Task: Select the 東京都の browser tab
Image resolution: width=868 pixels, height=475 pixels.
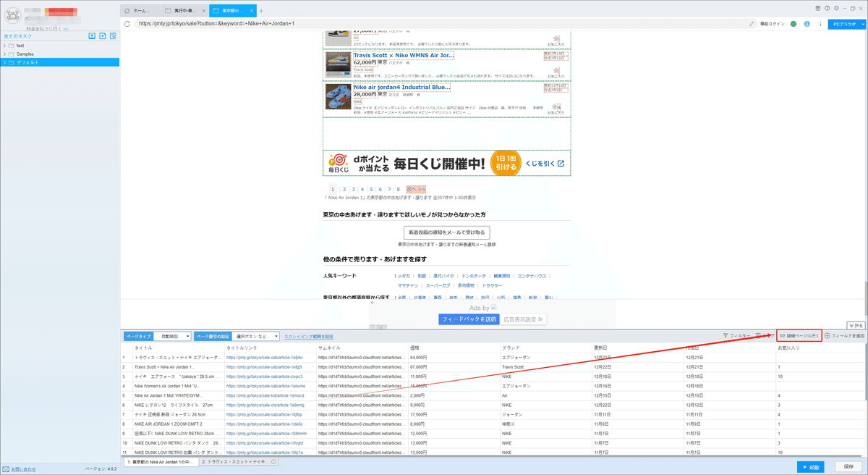Action: [x=231, y=11]
